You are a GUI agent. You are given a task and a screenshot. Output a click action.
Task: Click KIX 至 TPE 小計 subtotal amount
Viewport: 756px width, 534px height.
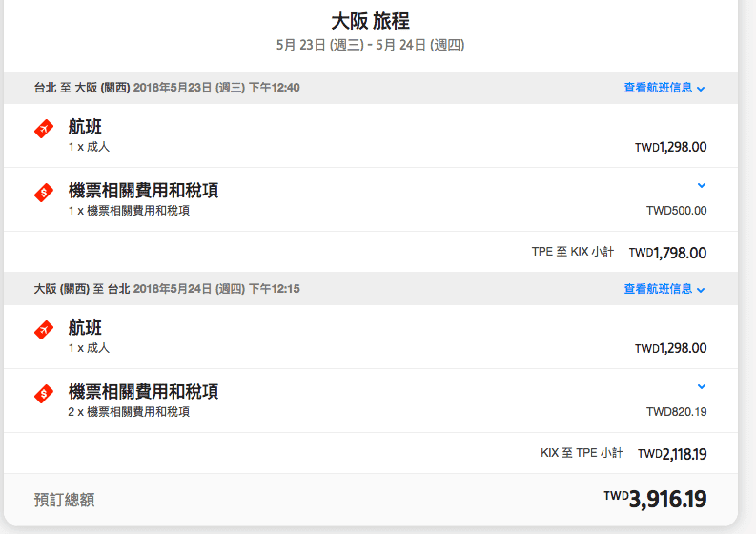672,454
